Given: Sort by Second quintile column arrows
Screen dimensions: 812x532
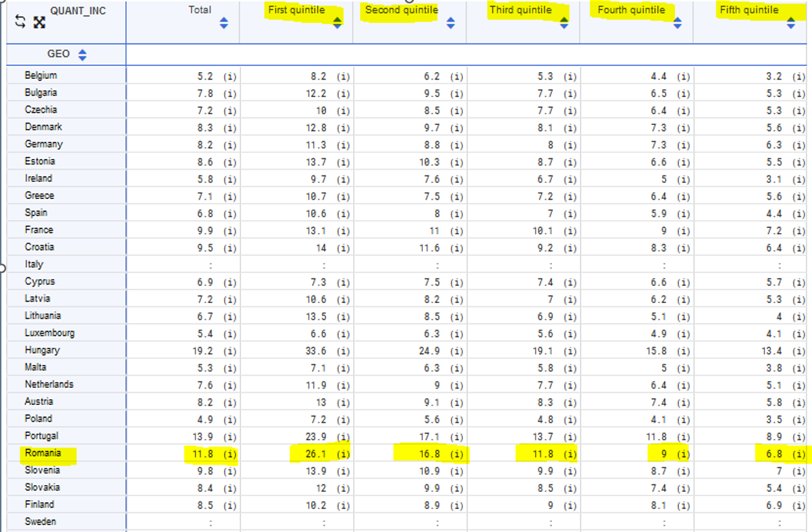Looking at the screenshot, I should point(451,23).
